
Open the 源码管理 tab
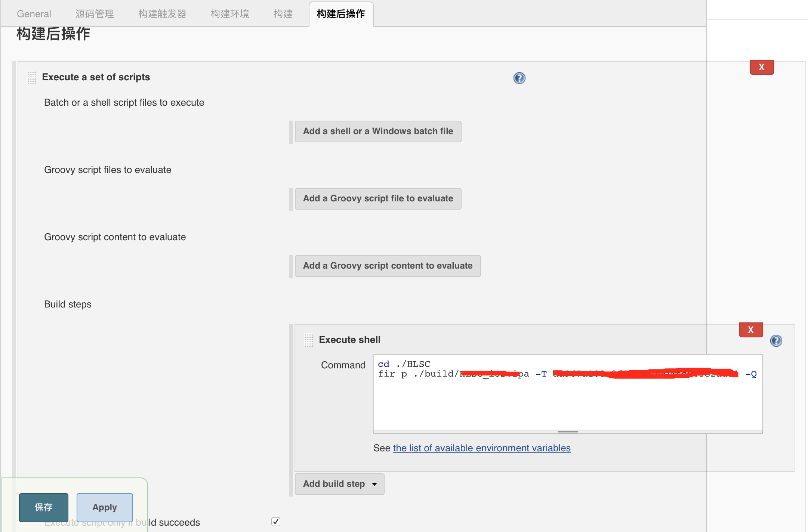coord(95,14)
